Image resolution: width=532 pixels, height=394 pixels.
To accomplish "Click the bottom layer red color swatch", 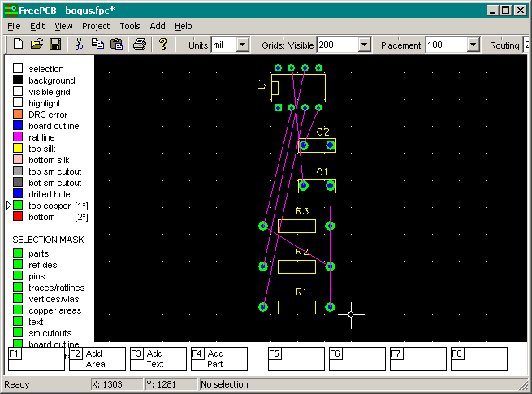I will coord(18,216).
